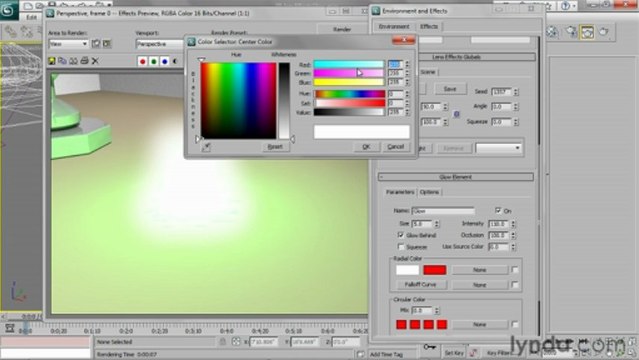Click the hue/blackness color field

tap(238, 101)
